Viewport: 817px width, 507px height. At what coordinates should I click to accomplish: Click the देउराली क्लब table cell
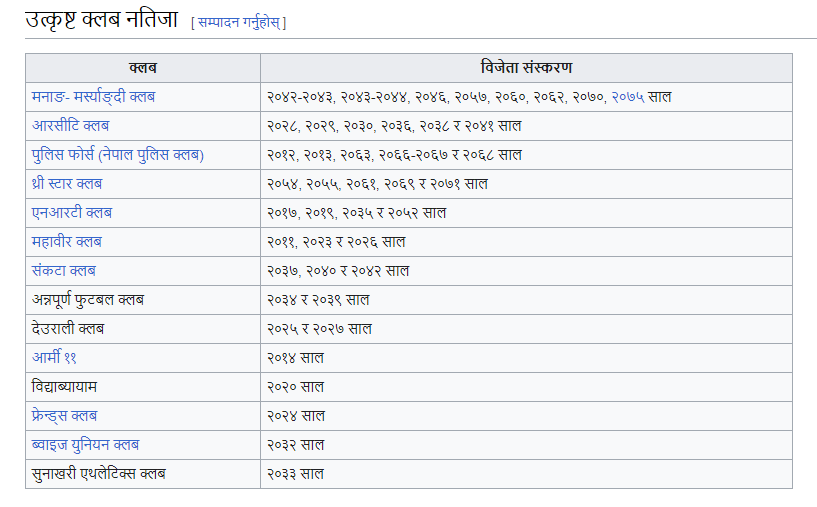(x=68, y=329)
